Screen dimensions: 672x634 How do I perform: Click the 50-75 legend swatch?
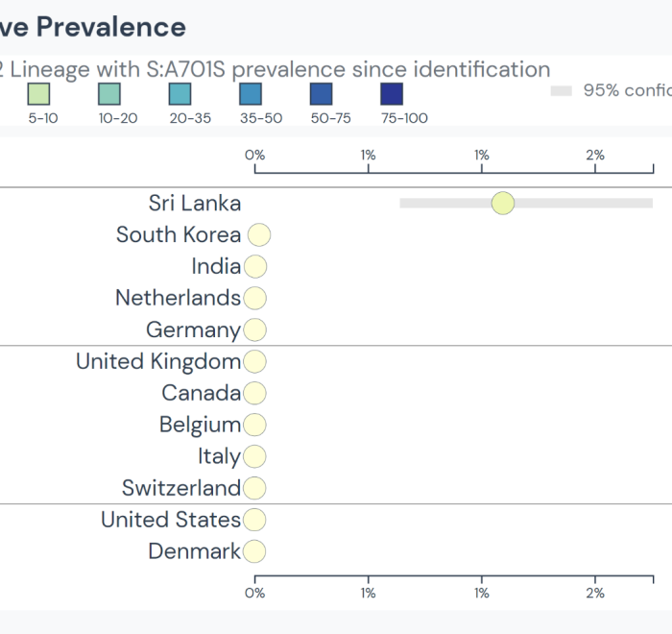tap(321, 94)
